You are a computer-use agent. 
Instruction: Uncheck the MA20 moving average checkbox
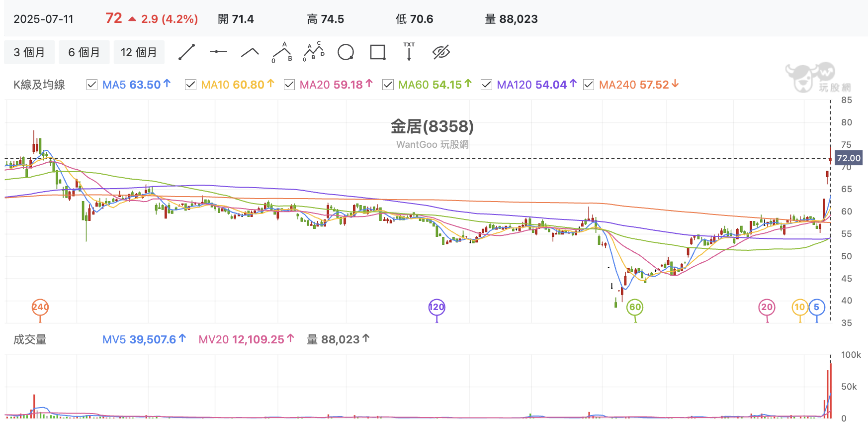289,85
